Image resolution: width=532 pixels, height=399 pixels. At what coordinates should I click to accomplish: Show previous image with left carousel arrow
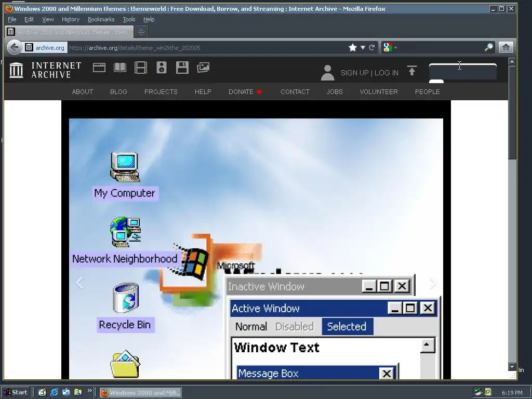pyautogui.click(x=79, y=282)
